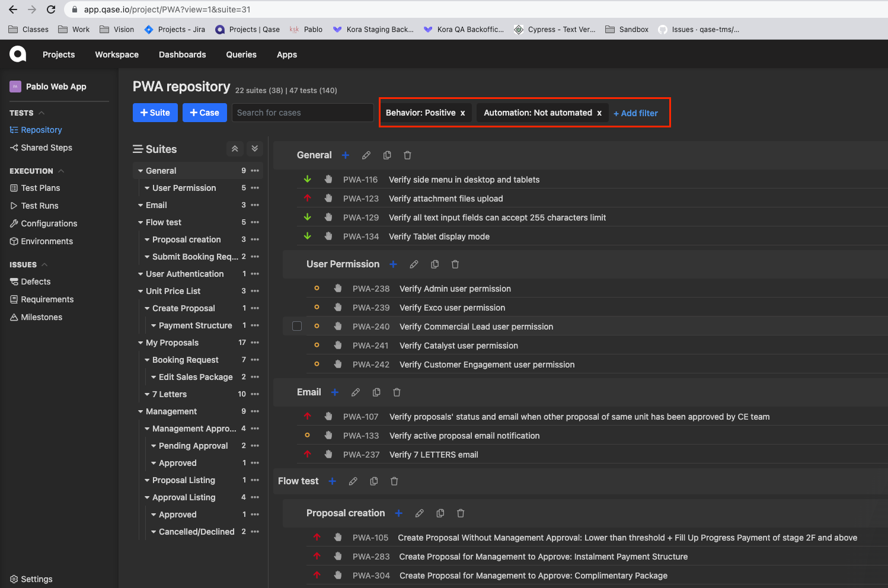
Task: Open the Dashboards top menu
Action: click(183, 55)
